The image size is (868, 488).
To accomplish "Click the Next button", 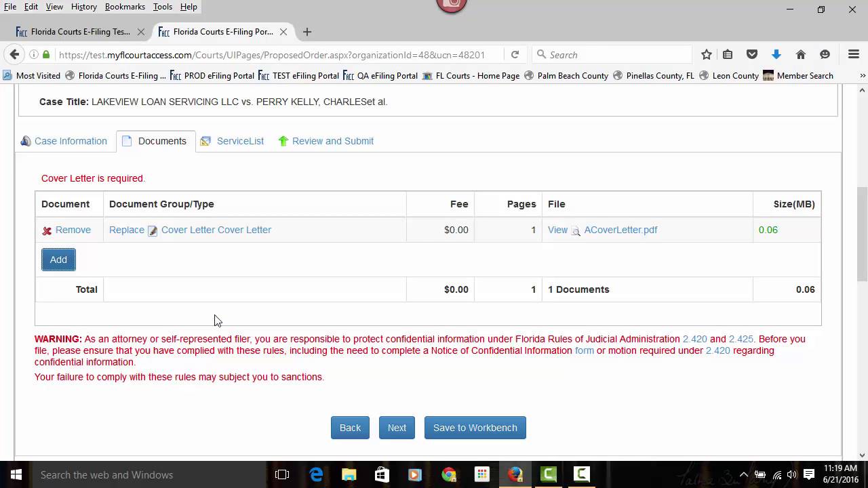I will [x=397, y=428].
